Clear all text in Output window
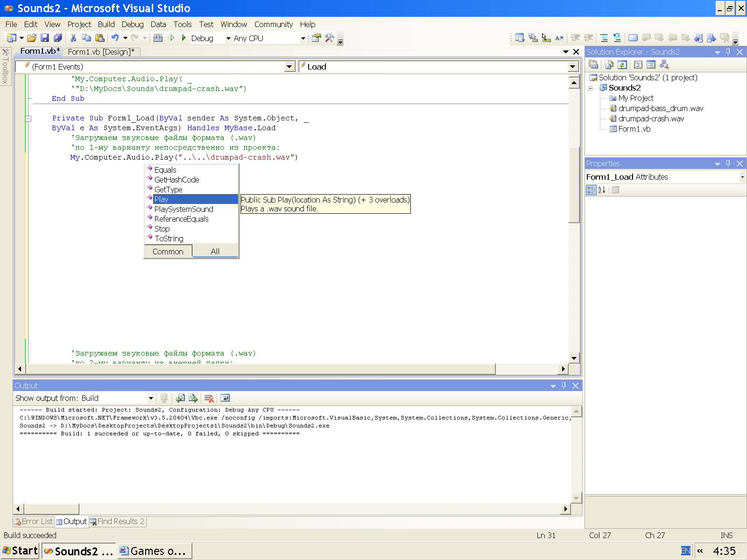This screenshot has height=560, width=747. pos(209,398)
